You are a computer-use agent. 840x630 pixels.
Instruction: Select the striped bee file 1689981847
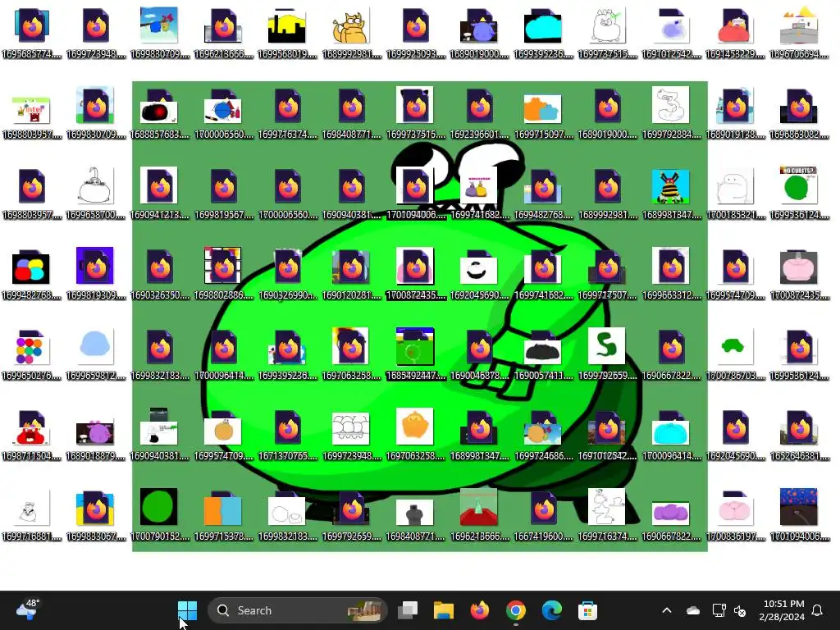pyautogui.click(x=671, y=194)
